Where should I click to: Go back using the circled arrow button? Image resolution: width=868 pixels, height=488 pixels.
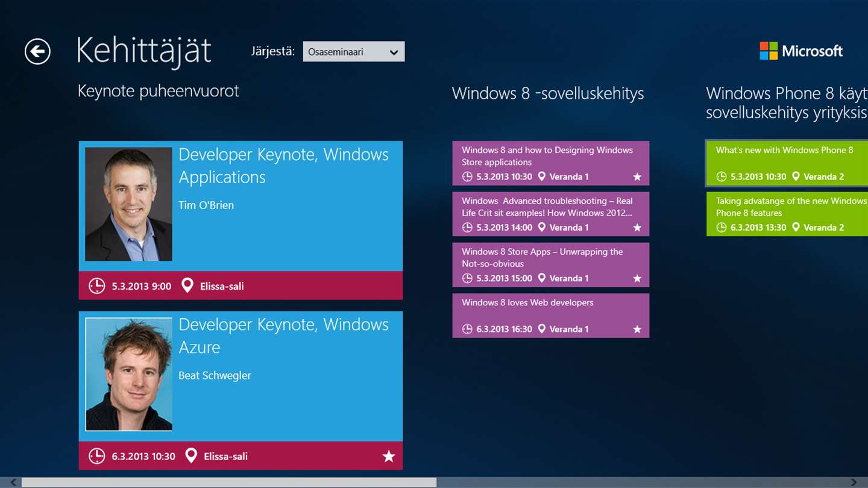point(37,51)
